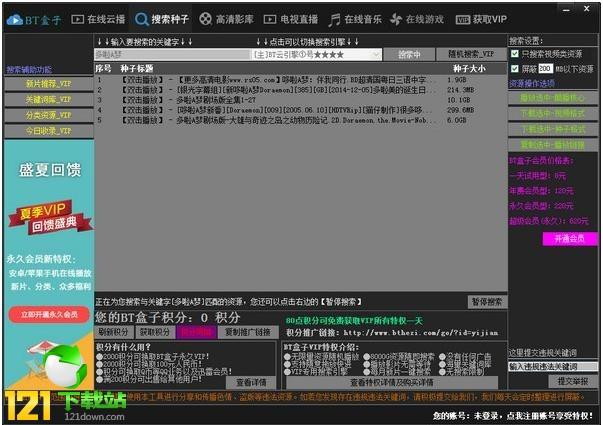Click the 10.1GB size cell
The width and height of the screenshot is (603, 425).
pyautogui.click(x=459, y=100)
